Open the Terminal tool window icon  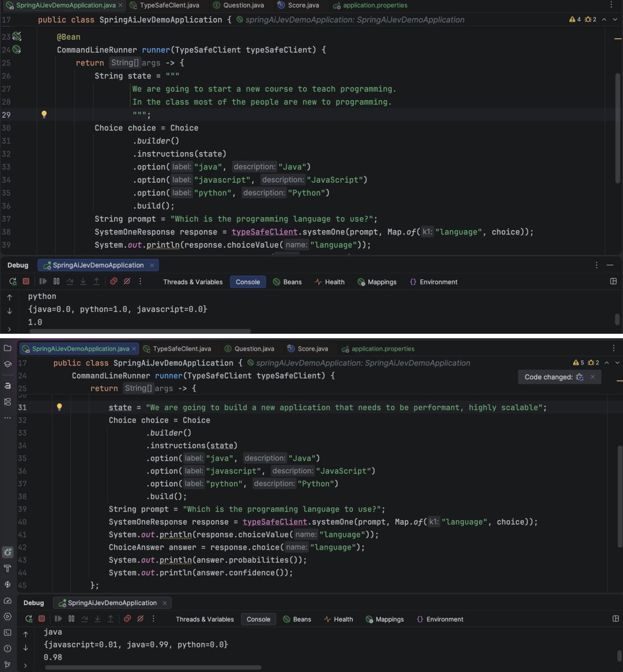7,632
